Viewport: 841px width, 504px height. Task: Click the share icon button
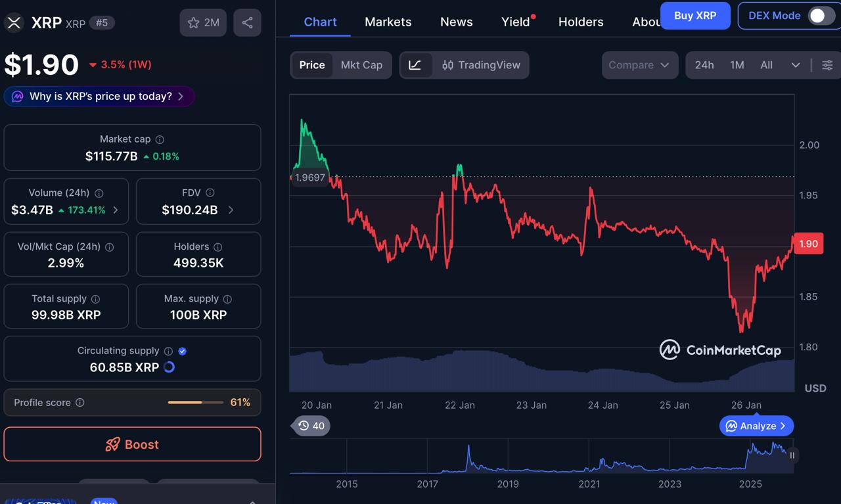(247, 22)
